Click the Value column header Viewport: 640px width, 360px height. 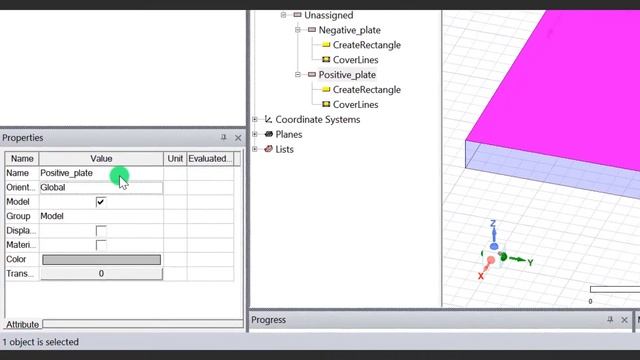(x=101, y=158)
